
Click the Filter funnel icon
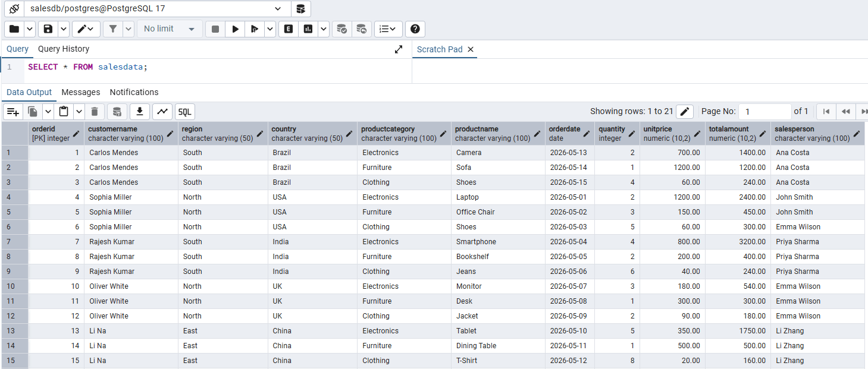click(113, 29)
